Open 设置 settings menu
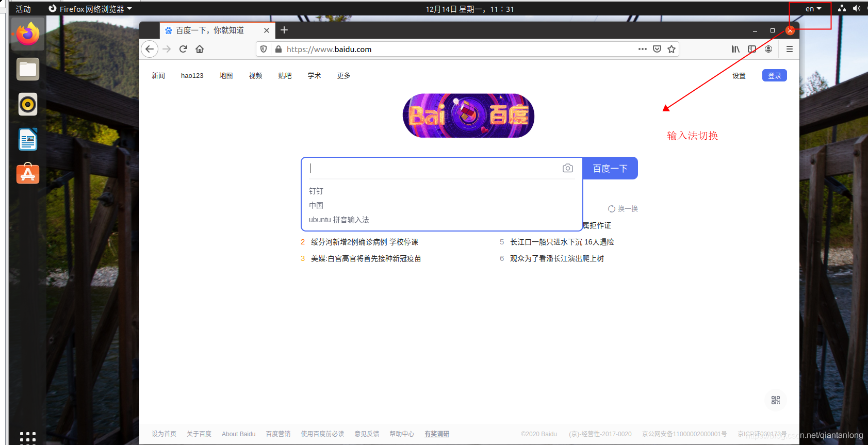 [739, 75]
